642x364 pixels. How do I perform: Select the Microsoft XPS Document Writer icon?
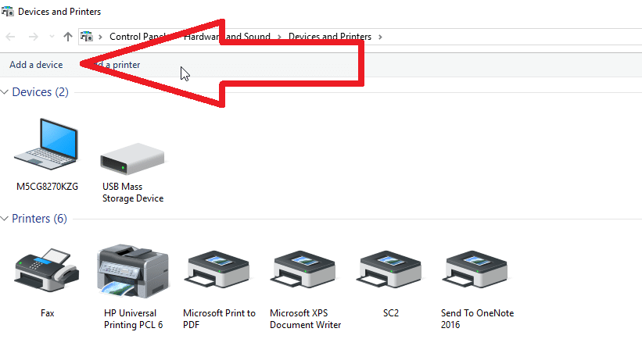pyautogui.click(x=303, y=269)
